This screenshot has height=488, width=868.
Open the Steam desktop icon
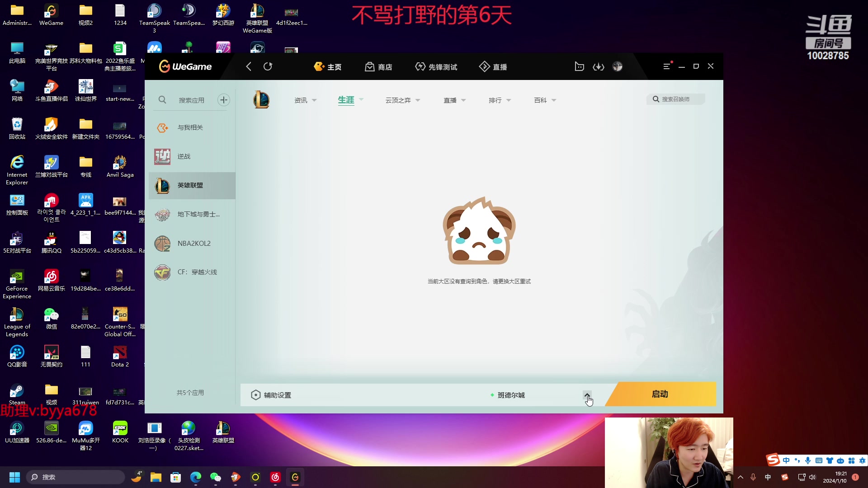(x=17, y=394)
